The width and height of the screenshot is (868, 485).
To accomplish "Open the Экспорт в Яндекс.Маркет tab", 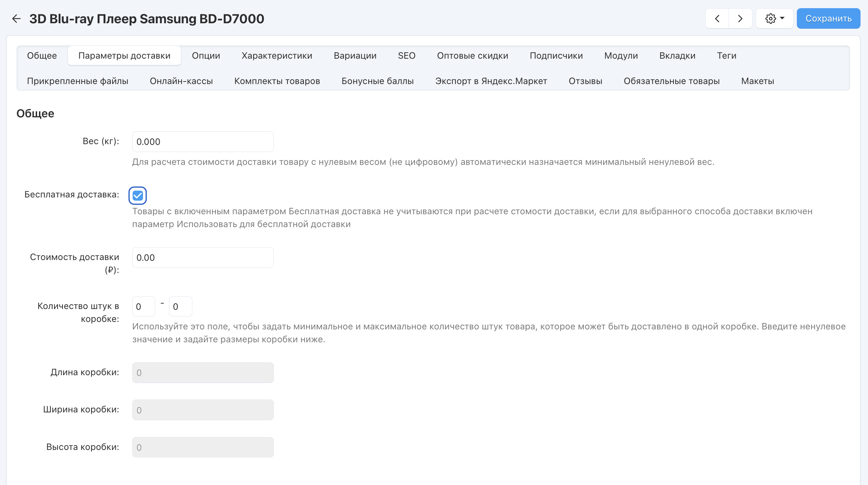I will click(491, 81).
